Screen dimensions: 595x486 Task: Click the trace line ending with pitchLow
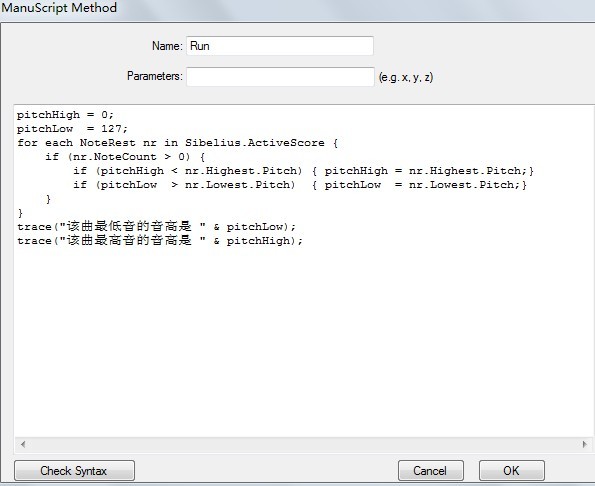[156, 226]
